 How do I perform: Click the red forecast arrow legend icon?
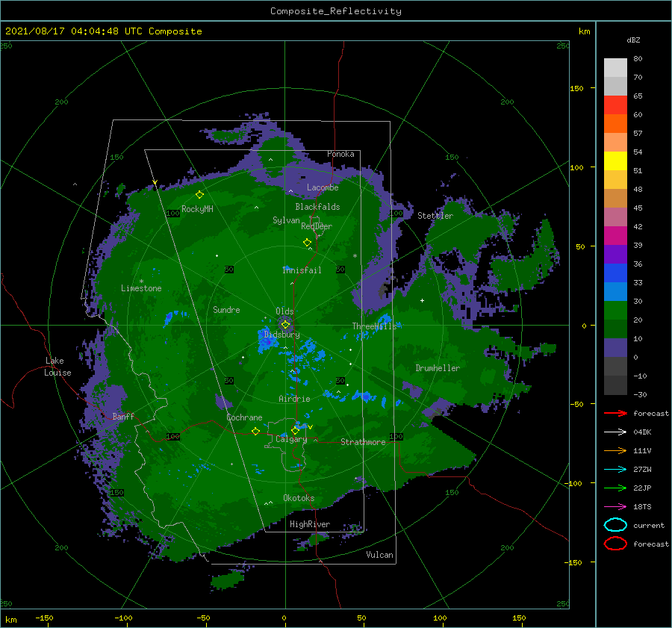(x=615, y=413)
